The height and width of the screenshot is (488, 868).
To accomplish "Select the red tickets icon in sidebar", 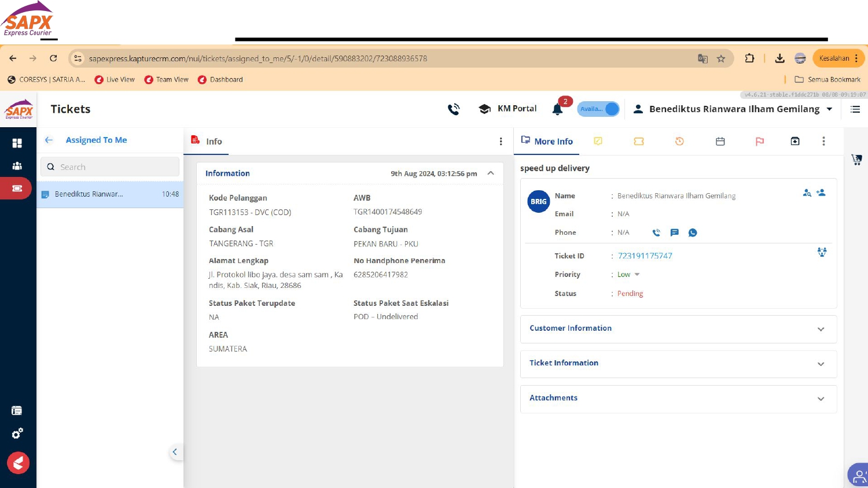I will coord(16,188).
